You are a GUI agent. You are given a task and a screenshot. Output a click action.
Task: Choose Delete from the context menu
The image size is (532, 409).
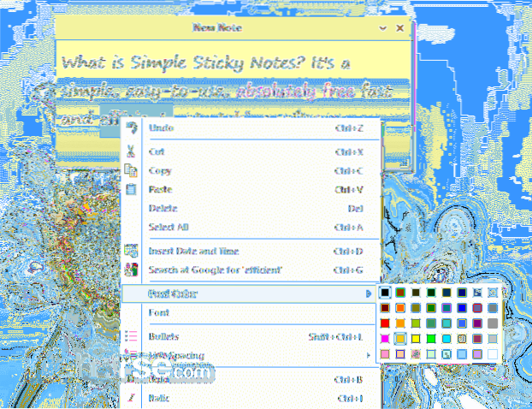tap(161, 208)
